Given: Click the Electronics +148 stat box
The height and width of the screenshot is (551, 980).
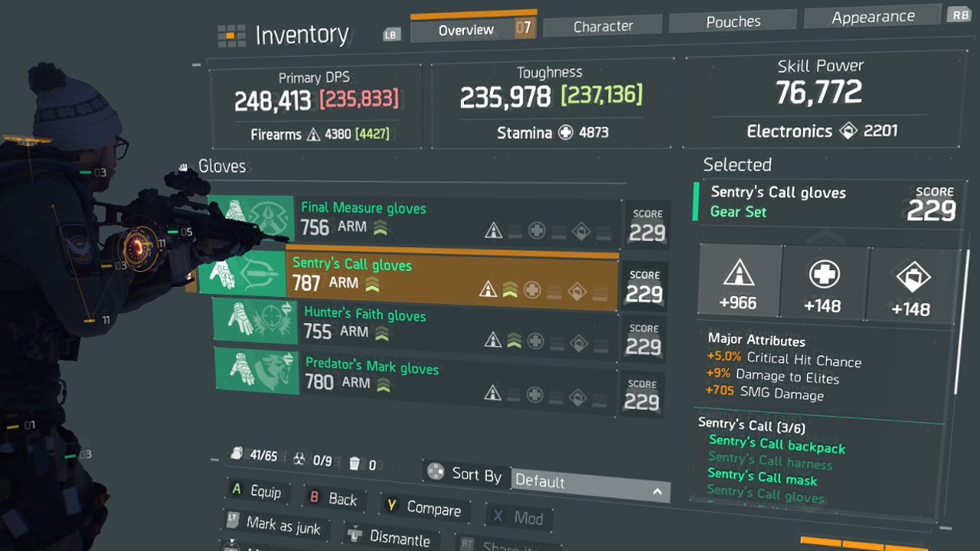Looking at the screenshot, I should coord(911,285).
